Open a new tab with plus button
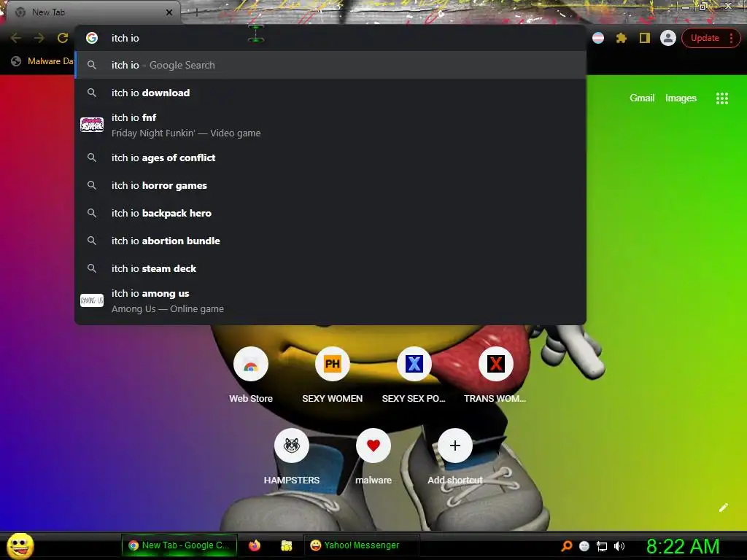The image size is (747, 560). coord(197,12)
